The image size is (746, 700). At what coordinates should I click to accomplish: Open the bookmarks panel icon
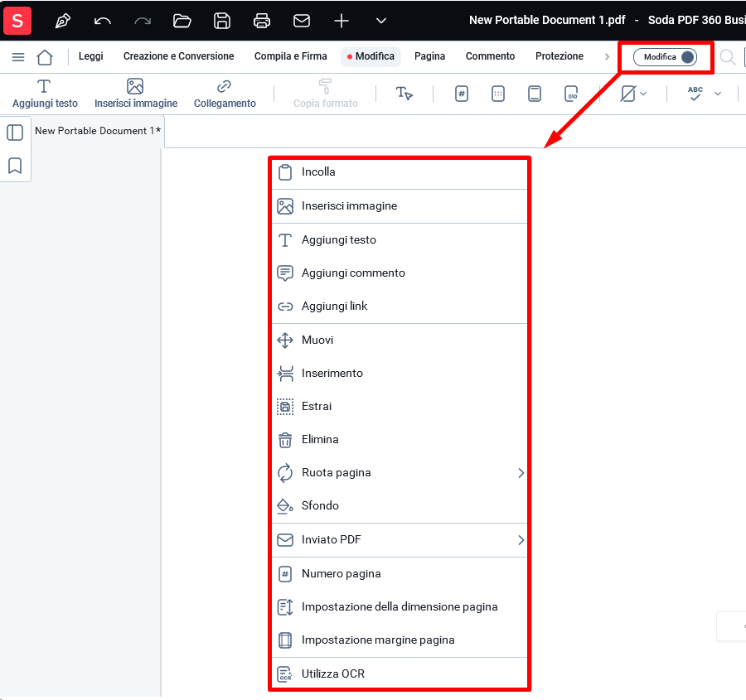point(15,166)
